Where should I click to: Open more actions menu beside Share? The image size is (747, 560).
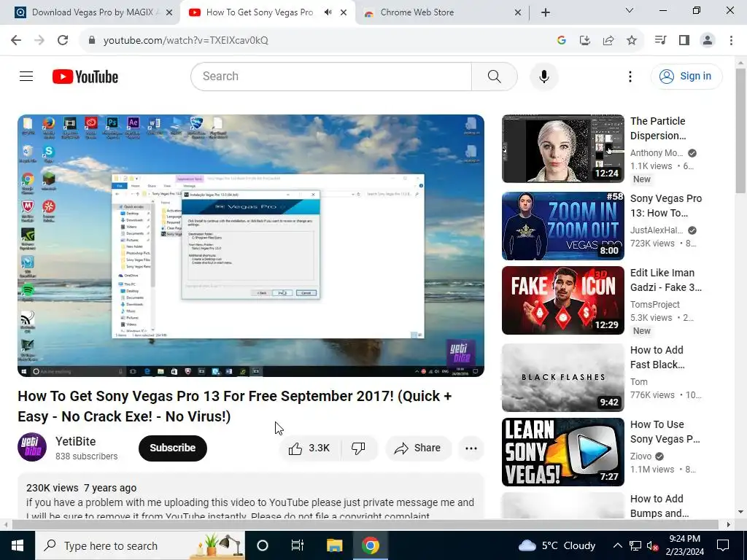point(471,448)
